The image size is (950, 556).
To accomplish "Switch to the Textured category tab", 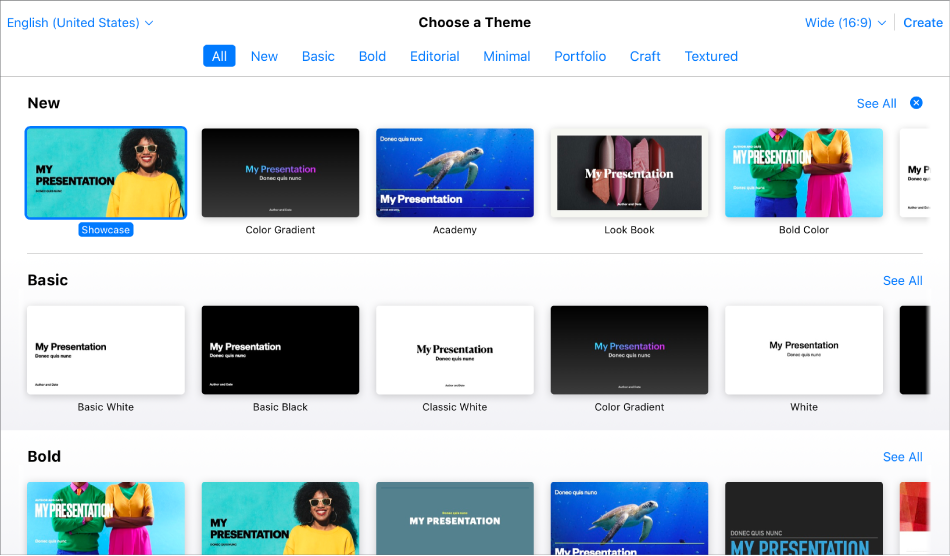I will point(711,56).
